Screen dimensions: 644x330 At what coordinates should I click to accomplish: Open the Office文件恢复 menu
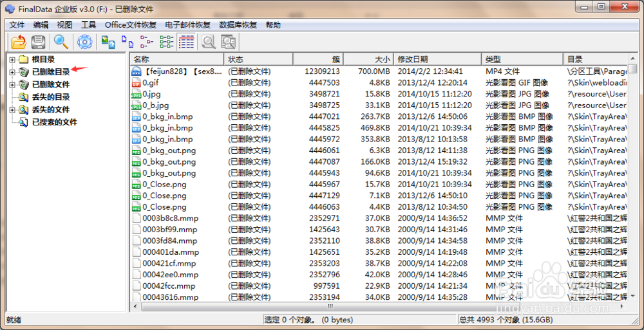(131, 25)
